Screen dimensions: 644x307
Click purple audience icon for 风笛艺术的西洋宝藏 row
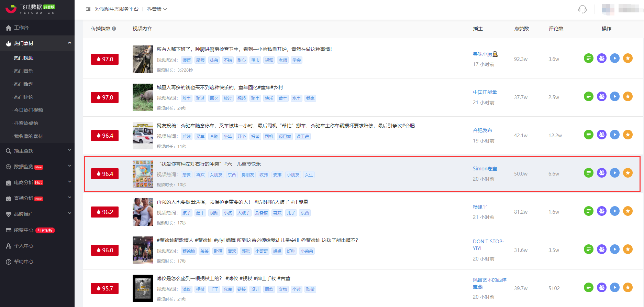[601, 288]
